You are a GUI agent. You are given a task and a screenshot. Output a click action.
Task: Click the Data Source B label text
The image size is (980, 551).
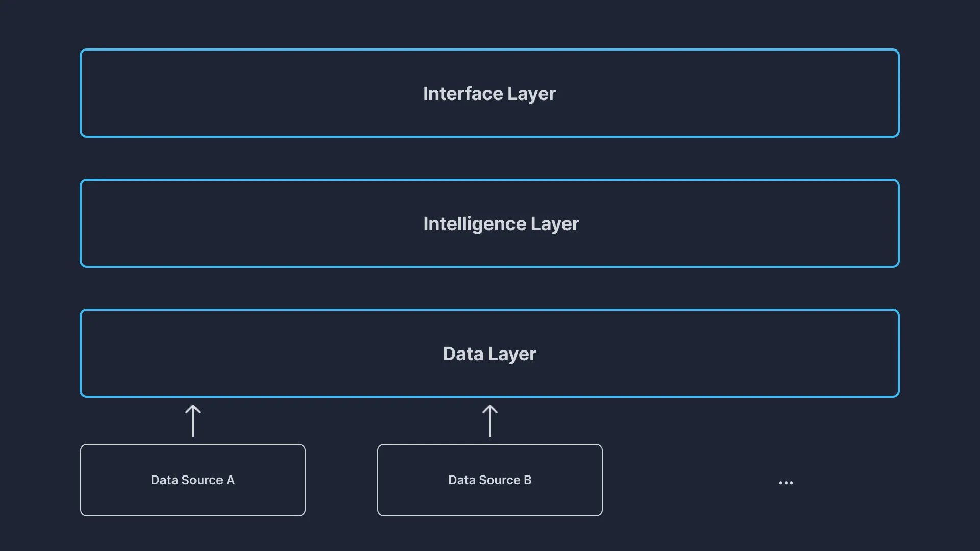[x=489, y=480]
